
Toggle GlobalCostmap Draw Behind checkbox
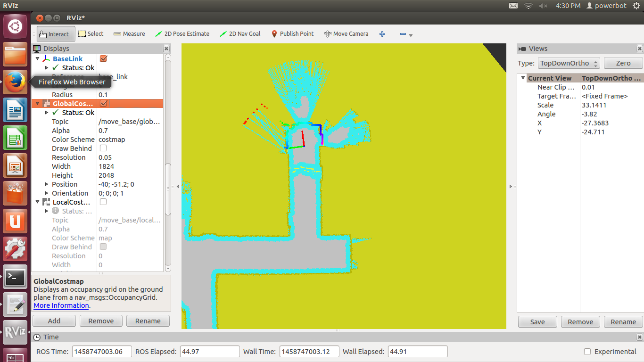point(103,148)
